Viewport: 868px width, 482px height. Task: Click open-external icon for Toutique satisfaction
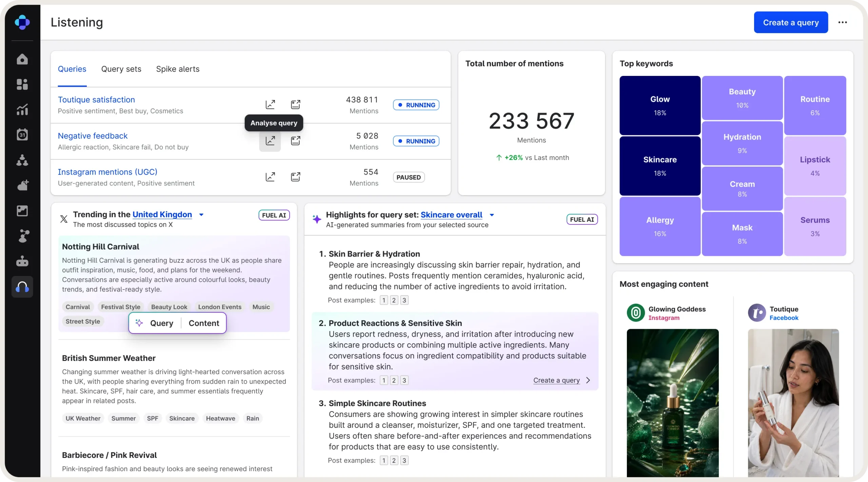pyautogui.click(x=296, y=104)
